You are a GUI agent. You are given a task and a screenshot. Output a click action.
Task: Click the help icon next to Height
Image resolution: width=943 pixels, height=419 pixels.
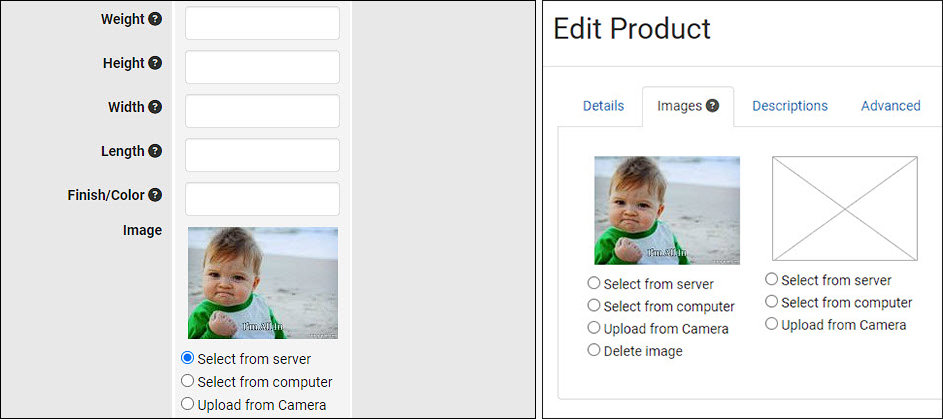155,63
